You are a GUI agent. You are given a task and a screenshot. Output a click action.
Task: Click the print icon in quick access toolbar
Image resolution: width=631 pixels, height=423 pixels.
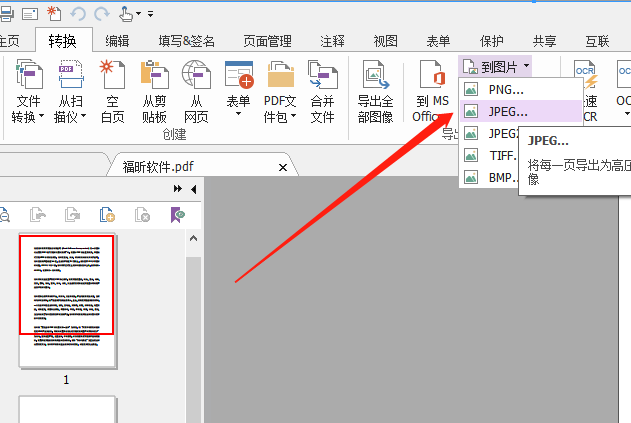click(x=7, y=13)
